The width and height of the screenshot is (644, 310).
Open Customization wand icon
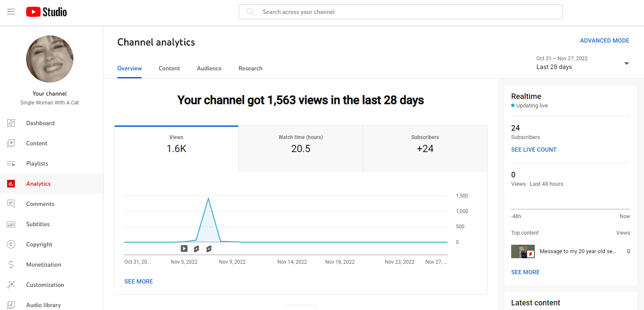pos(11,285)
